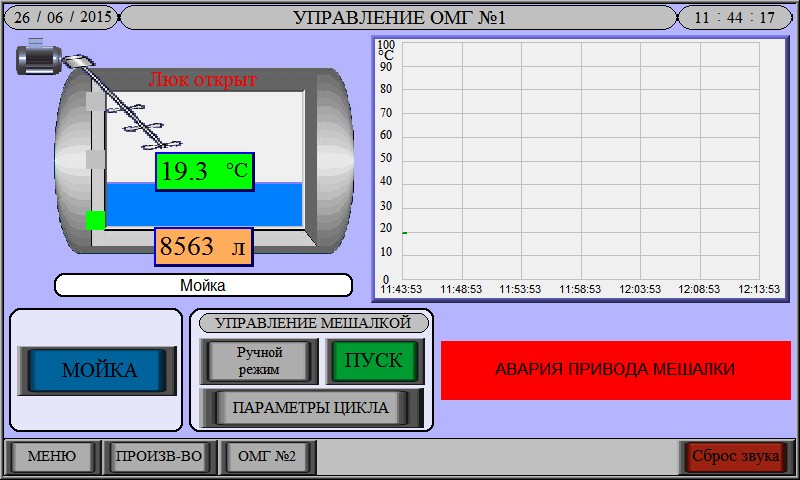Select the 8563 л volume display

(203, 247)
